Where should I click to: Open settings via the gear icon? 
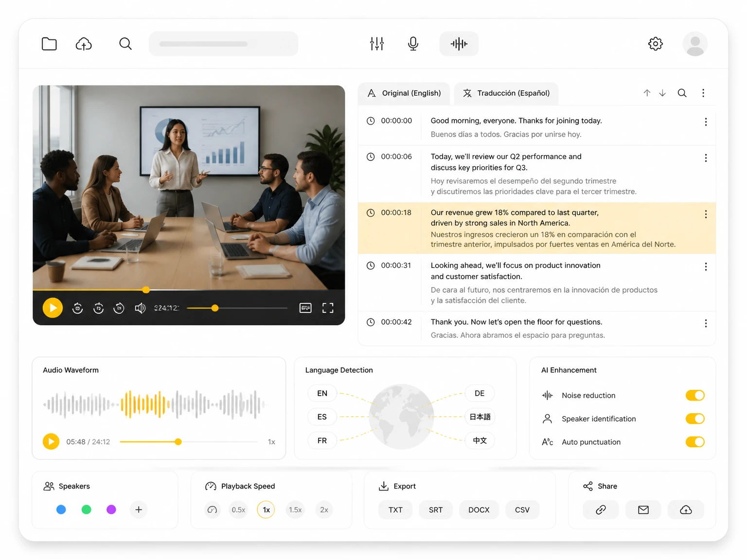[656, 44]
